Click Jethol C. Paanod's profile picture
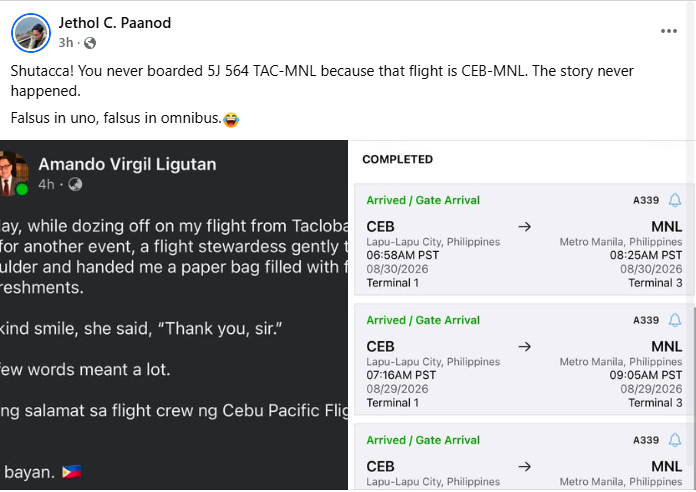Screen dimensions: 696x492 point(31,33)
